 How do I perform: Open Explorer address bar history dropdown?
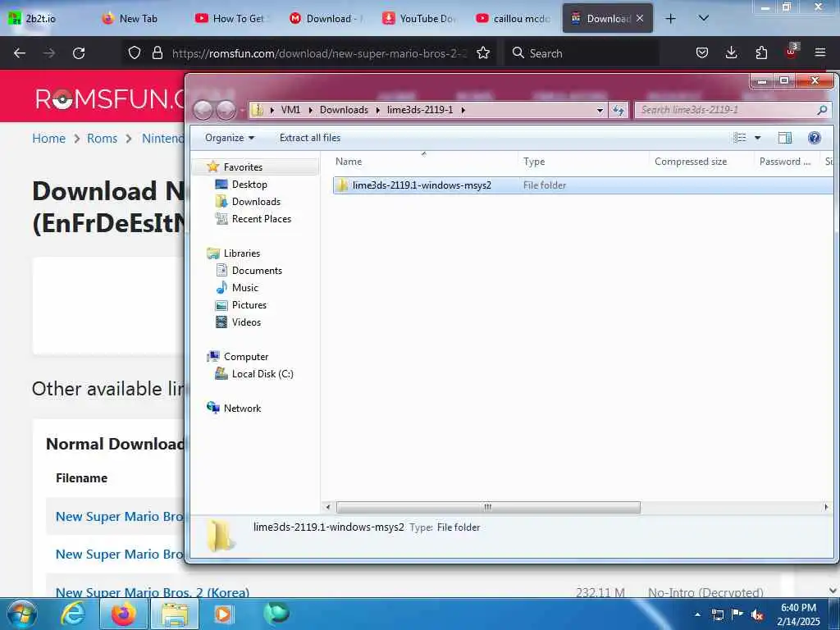click(x=600, y=110)
